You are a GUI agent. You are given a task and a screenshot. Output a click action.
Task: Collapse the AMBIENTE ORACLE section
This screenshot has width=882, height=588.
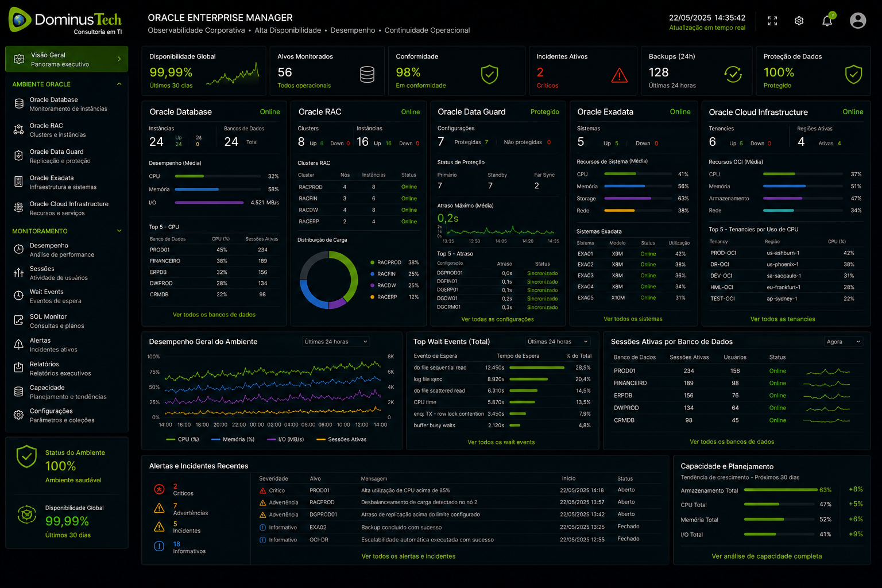119,84
